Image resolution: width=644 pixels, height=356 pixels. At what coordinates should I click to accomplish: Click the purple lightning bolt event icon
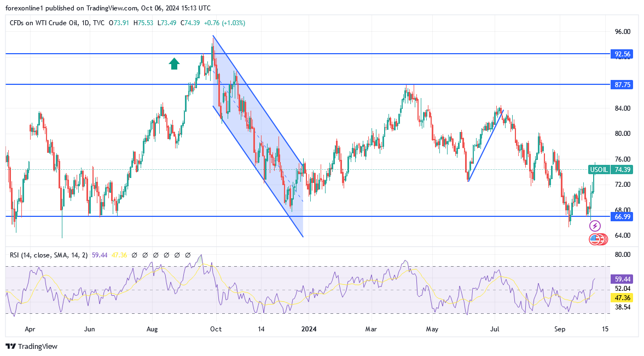point(595,226)
